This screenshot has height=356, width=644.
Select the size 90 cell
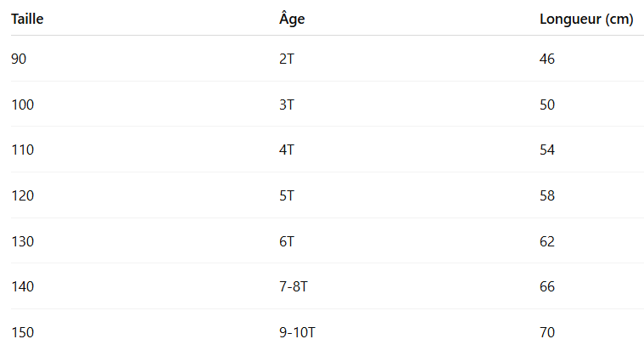coord(20,59)
